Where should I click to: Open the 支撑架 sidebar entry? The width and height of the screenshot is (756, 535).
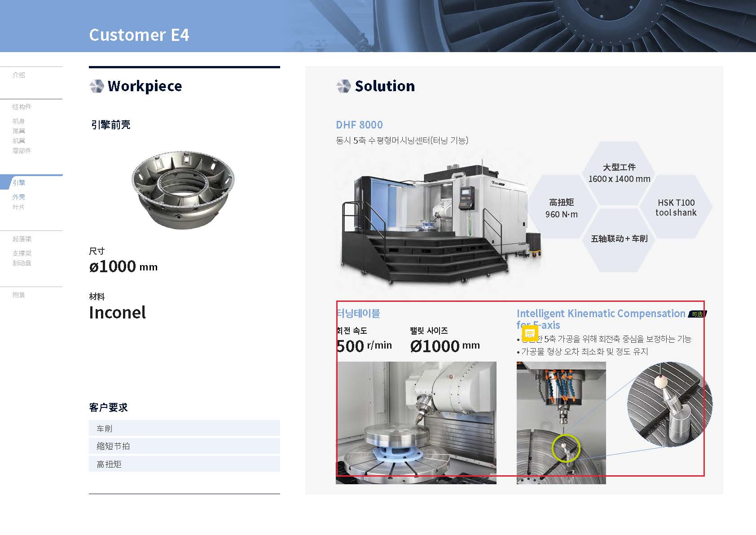pyautogui.click(x=22, y=253)
